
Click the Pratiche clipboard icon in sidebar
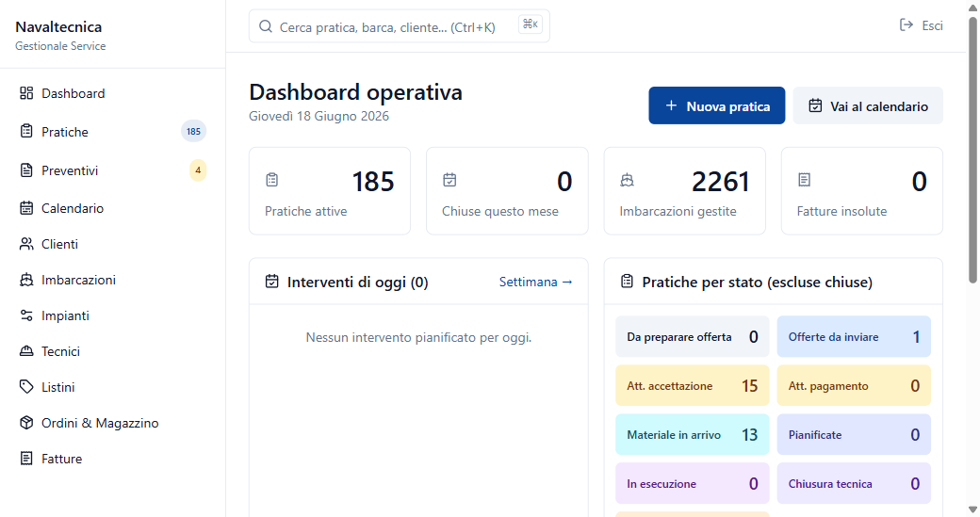26,131
